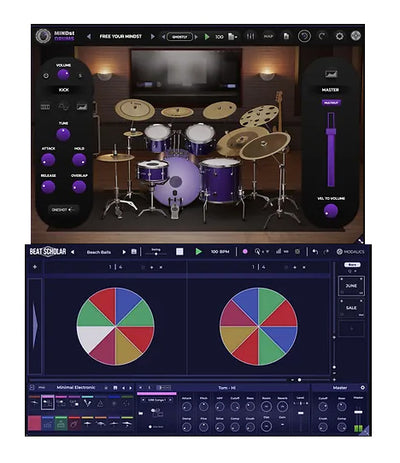
Task: Solo the Kick with S button
Action: tap(80, 76)
